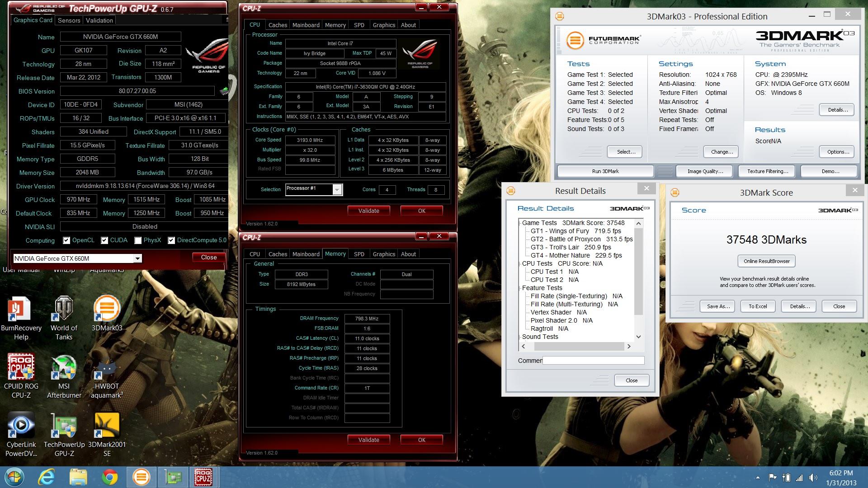This screenshot has width=868, height=488.
Task: Open the CyberLink PowerDVD desktop icon
Action: pyautogui.click(x=21, y=435)
